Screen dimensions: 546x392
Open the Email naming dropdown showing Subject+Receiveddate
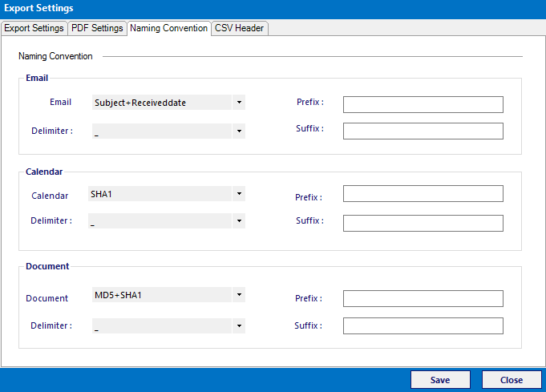tap(168, 103)
